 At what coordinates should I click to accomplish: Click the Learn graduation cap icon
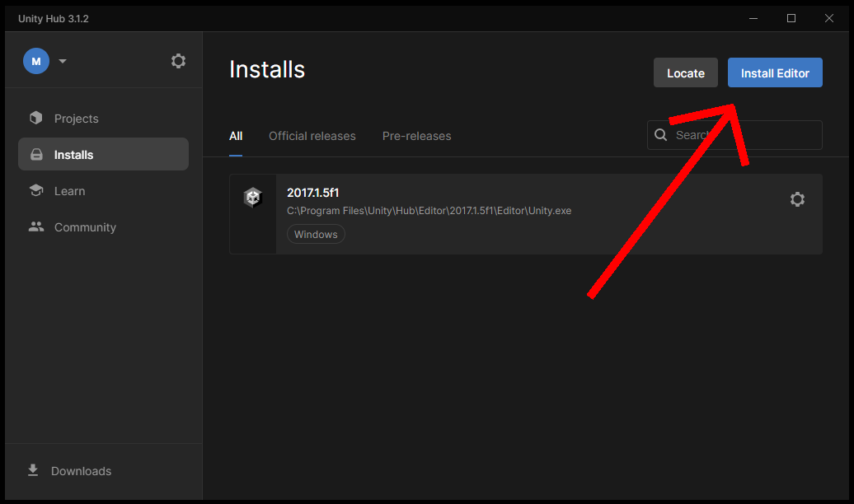[x=36, y=190]
